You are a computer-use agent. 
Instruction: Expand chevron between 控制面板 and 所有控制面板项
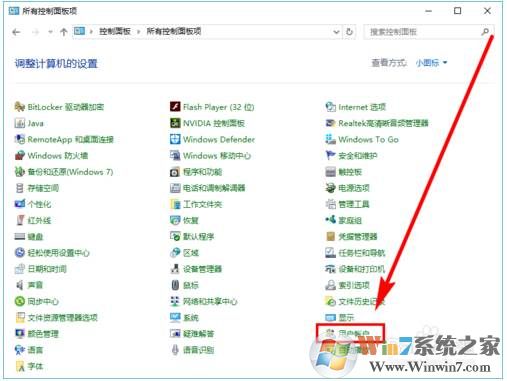point(139,32)
